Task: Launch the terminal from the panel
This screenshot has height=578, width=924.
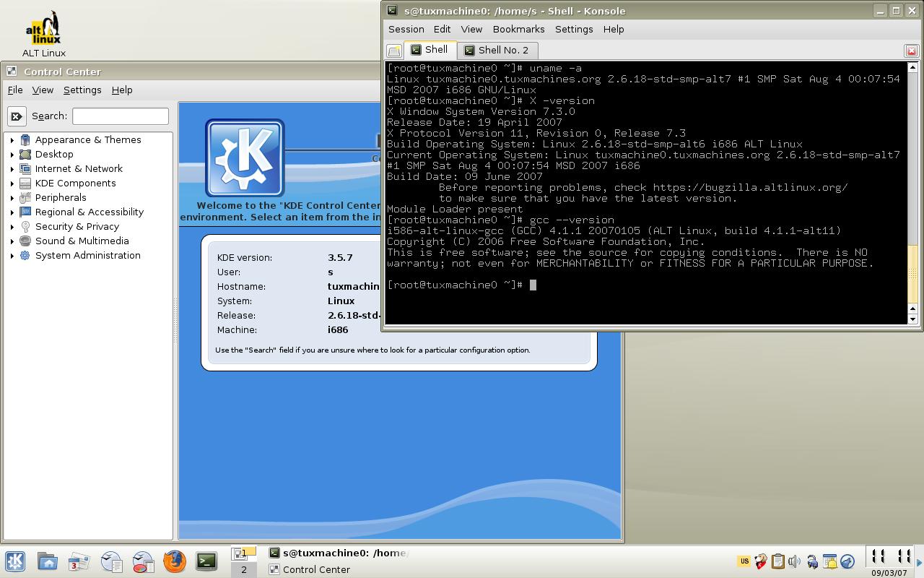Action: point(206,561)
